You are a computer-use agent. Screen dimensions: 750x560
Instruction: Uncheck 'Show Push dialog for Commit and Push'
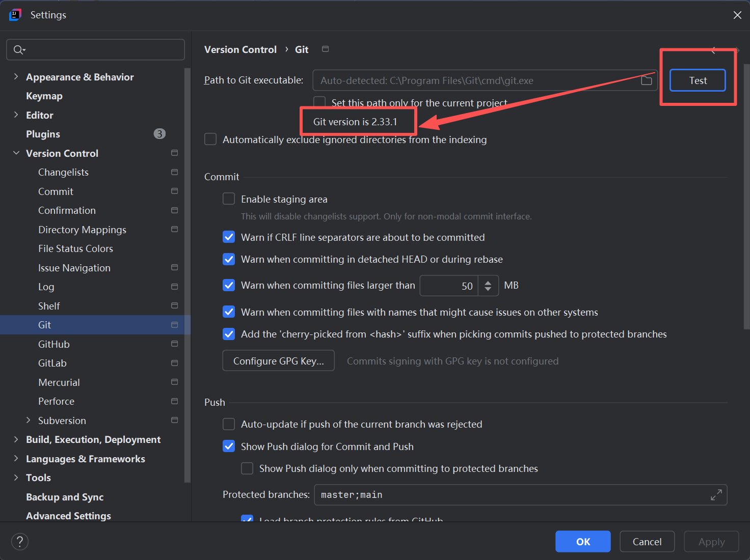coord(229,446)
